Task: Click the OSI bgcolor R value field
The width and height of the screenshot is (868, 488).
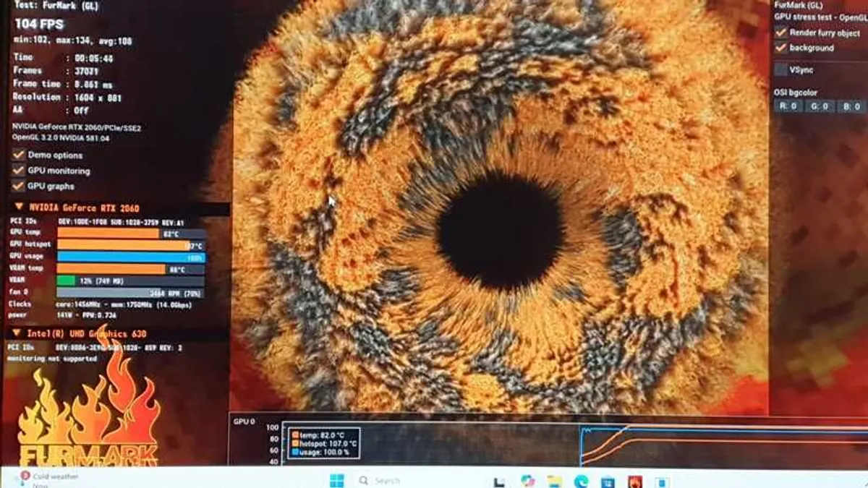Action: [787, 106]
